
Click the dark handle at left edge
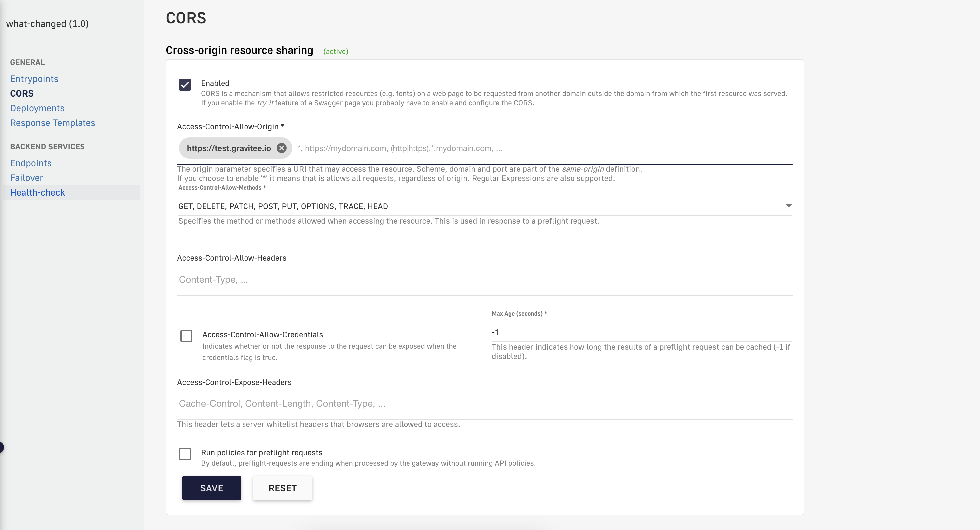[x=2, y=447]
